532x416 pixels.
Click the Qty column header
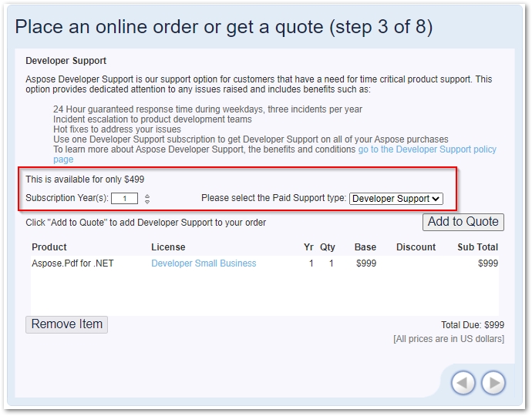tap(328, 247)
